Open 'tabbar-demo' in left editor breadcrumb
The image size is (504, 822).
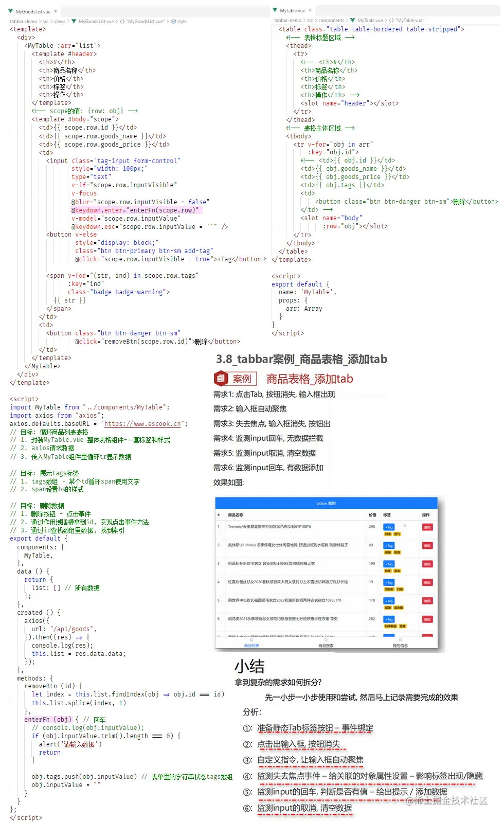[x=23, y=22]
